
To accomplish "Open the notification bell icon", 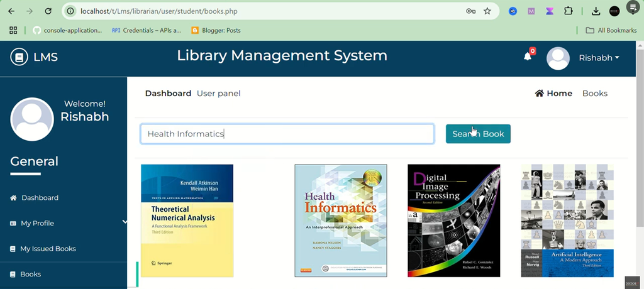I will click(x=528, y=57).
